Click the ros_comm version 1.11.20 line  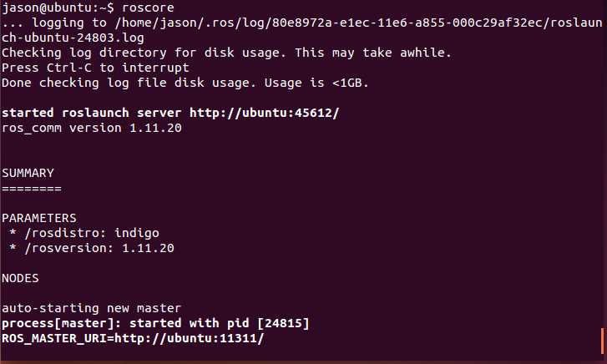(x=91, y=128)
